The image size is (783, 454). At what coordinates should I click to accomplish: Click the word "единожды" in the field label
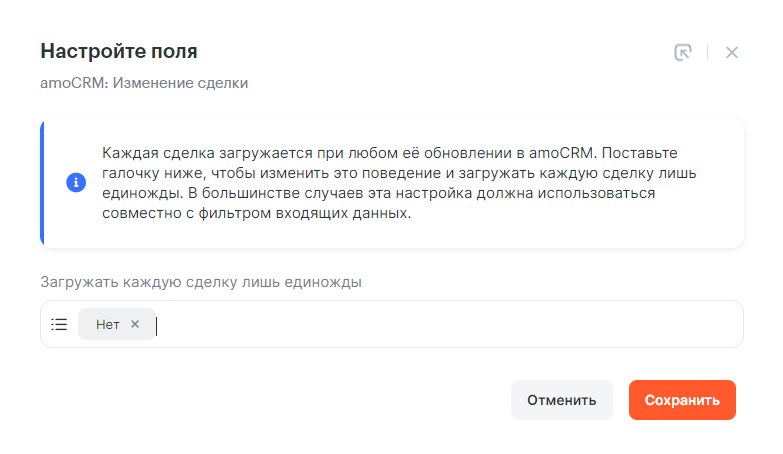[x=330, y=282]
